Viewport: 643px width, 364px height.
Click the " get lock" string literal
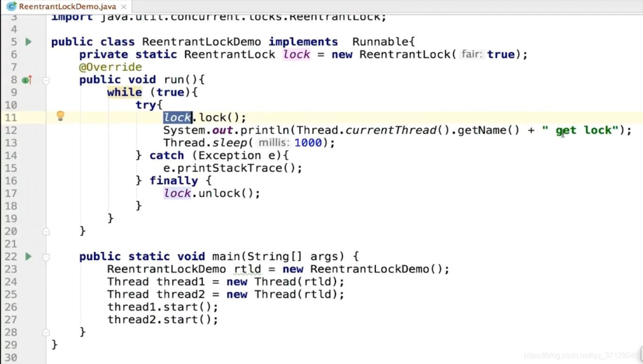pyautogui.click(x=580, y=130)
